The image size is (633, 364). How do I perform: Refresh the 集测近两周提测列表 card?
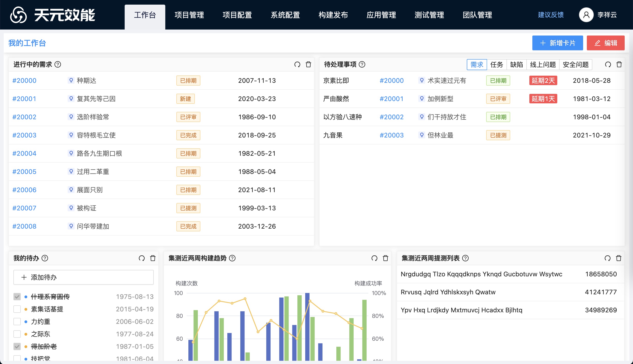(x=607, y=258)
